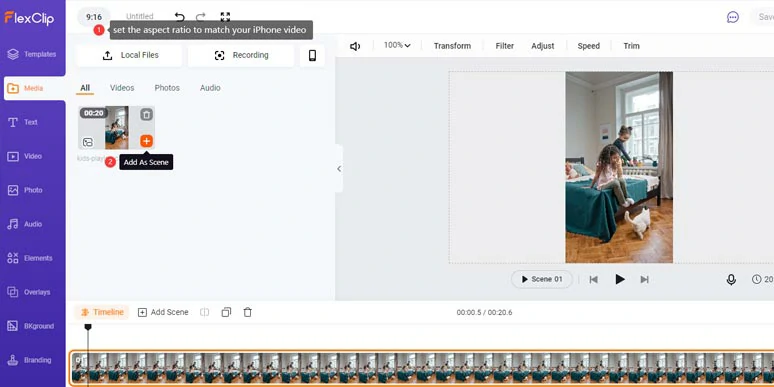Click the orange Add As Scene plus button
This screenshot has height=387, width=774.
click(146, 141)
